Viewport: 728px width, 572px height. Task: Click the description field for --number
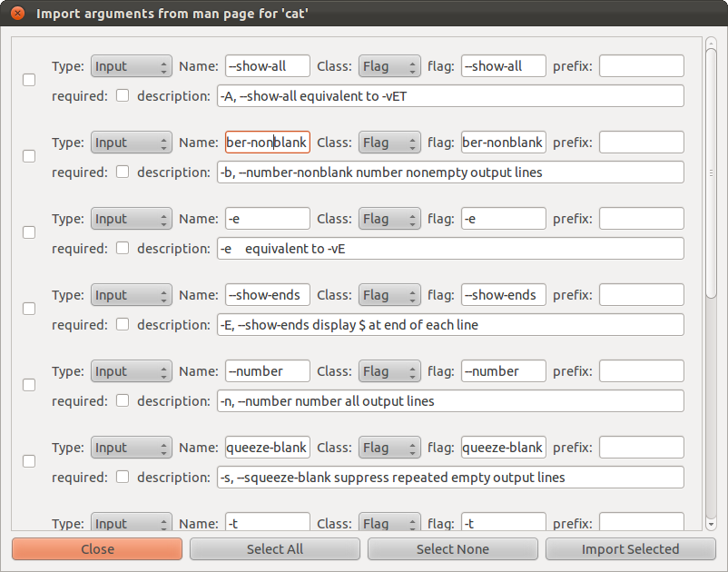449,400
